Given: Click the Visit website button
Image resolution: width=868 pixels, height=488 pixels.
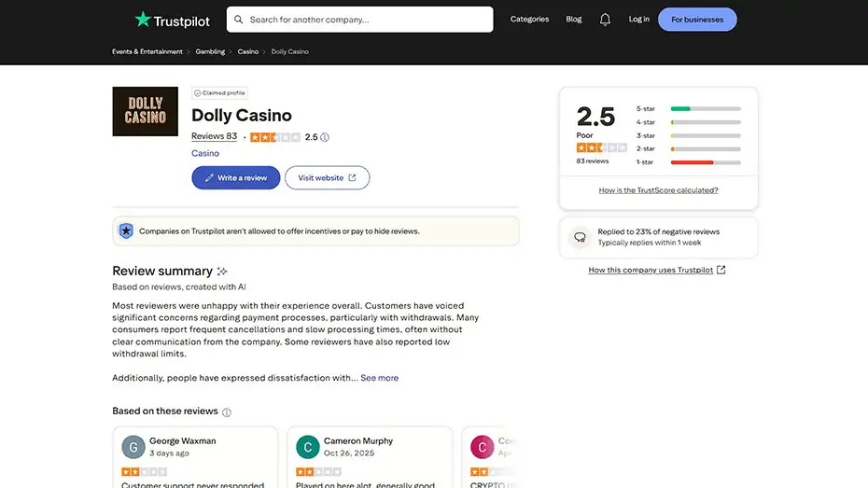Looking at the screenshot, I should click(x=328, y=177).
